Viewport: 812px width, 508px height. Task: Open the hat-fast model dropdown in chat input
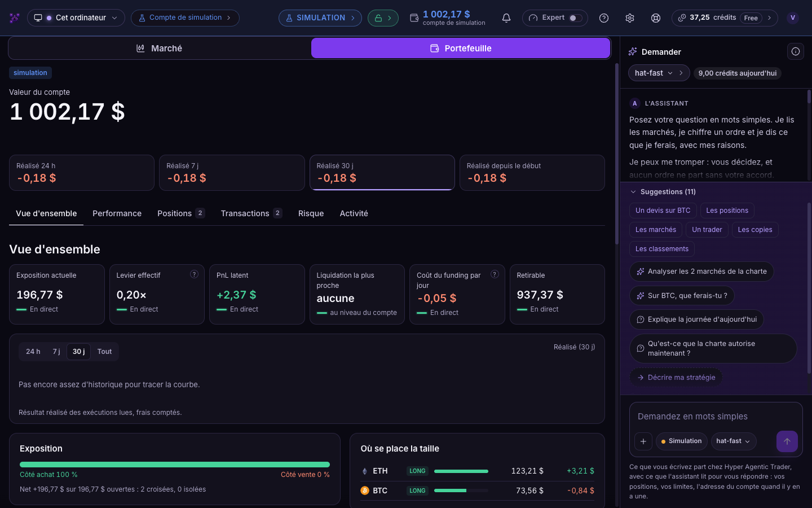(x=733, y=441)
